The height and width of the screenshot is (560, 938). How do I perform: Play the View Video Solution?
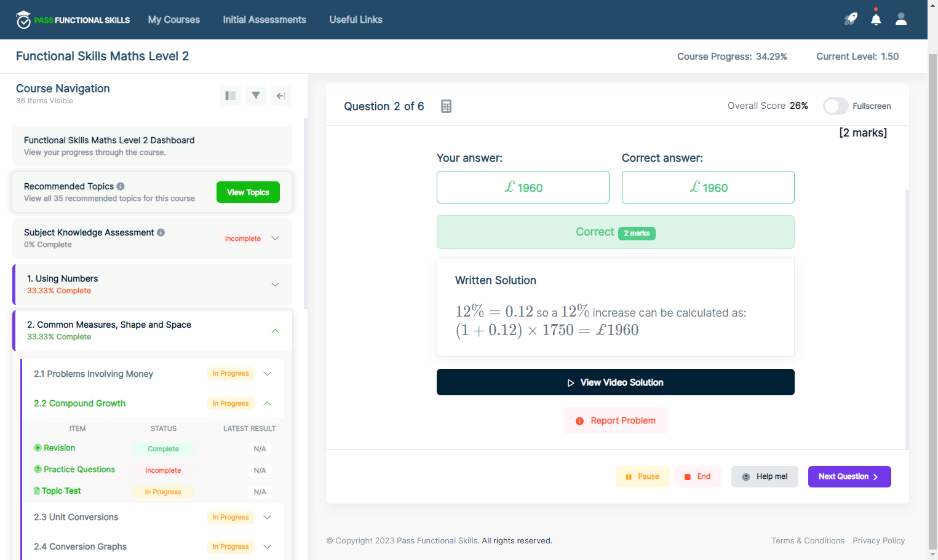[x=616, y=382]
